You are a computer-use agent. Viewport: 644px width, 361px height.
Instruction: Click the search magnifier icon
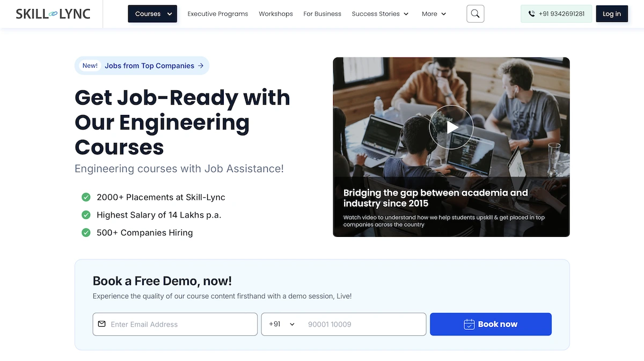[475, 14]
